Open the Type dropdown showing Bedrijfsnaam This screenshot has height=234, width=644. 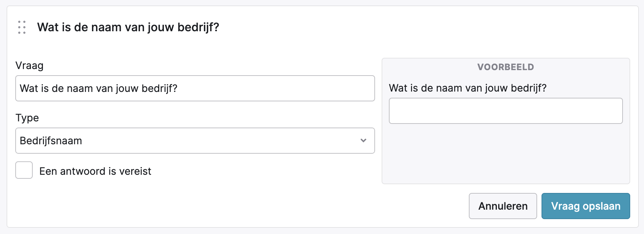[x=195, y=141]
